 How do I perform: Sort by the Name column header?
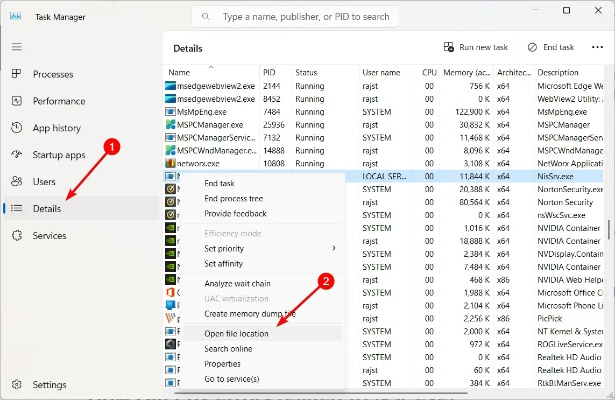180,72
